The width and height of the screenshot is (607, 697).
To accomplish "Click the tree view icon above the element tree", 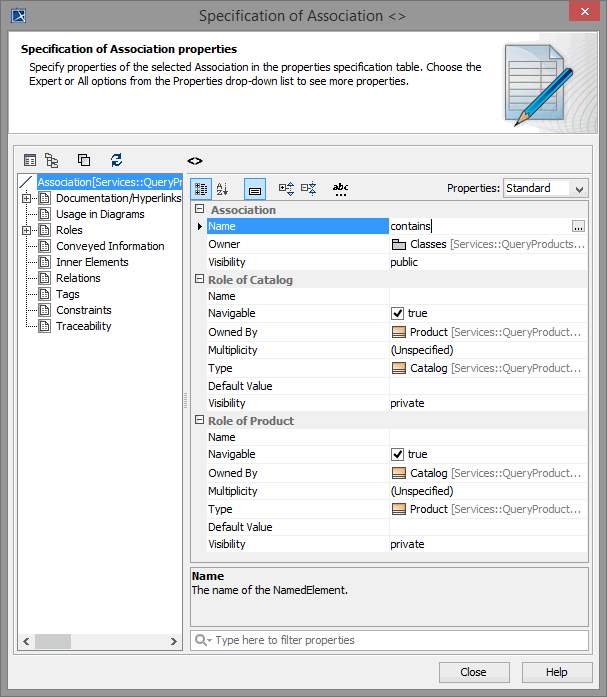I will click(52, 160).
